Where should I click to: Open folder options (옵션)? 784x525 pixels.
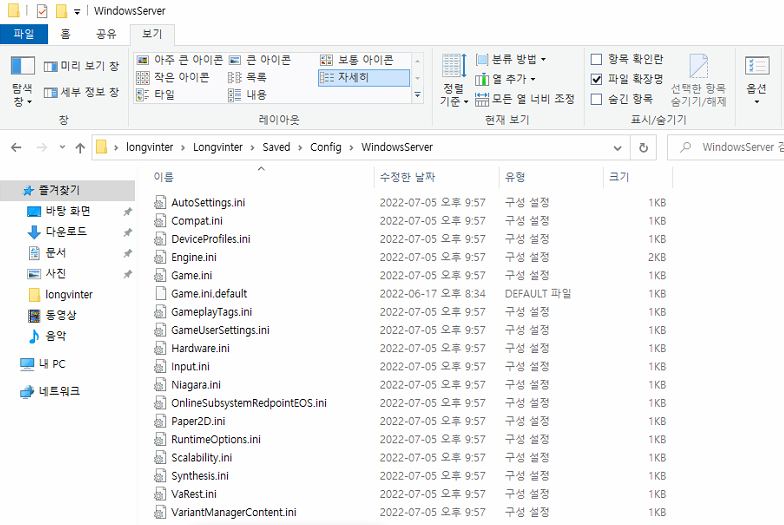coord(756,80)
